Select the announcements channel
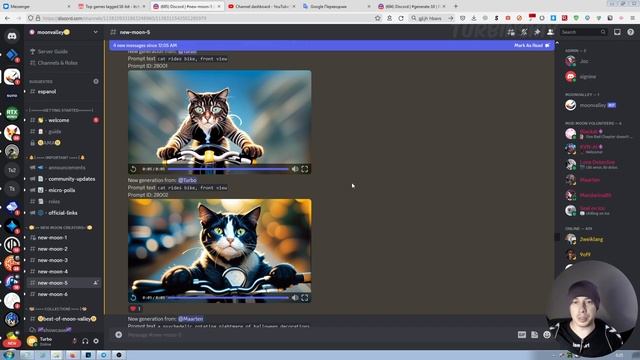The image size is (640, 360). pyautogui.click(x=67, y=167)
